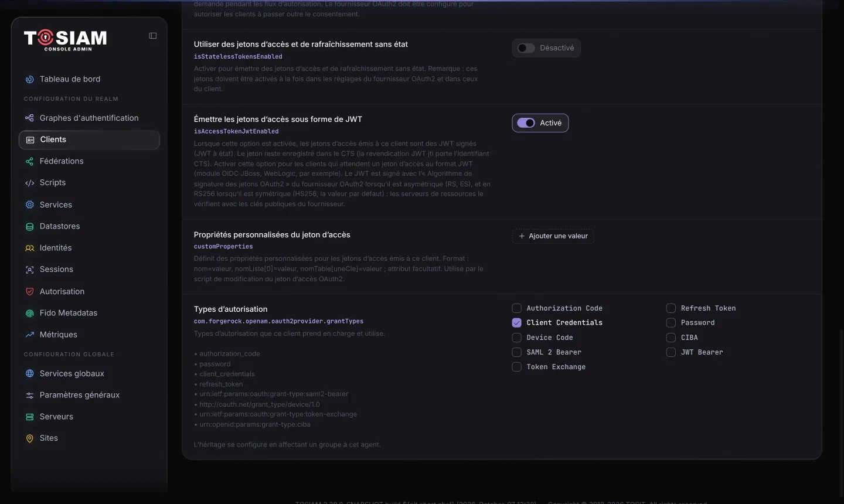844x504 pixels.
Task: Check the CIBA grant type
Action: (671, 338)
